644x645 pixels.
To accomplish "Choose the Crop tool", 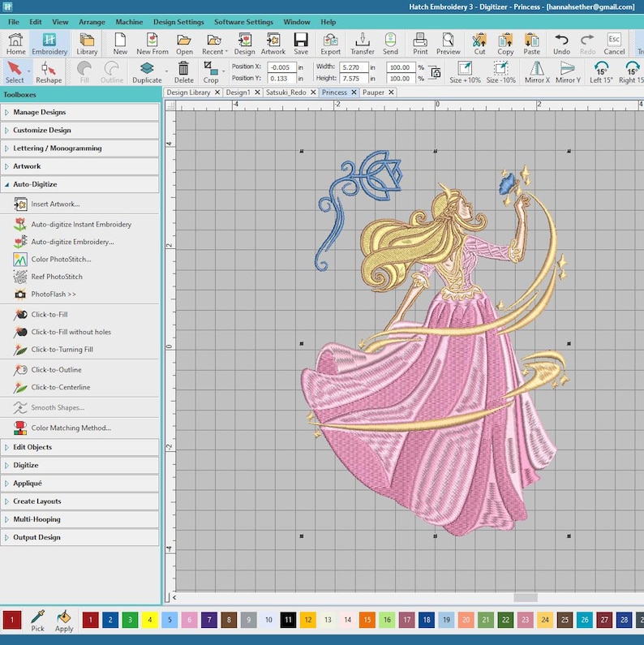I will (211, 72).
